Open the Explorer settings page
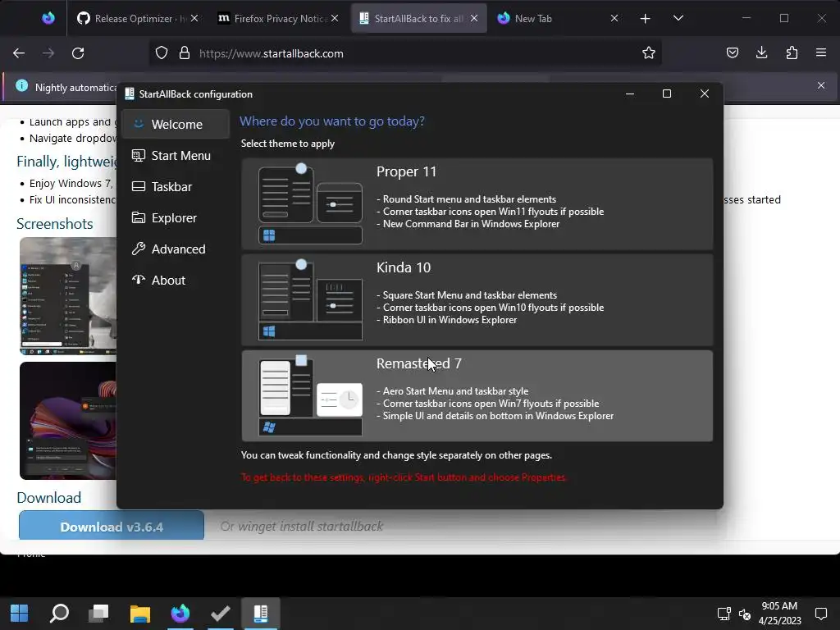Screen dimensions: 840x630 pyautogui.click(x=176, y=217)
